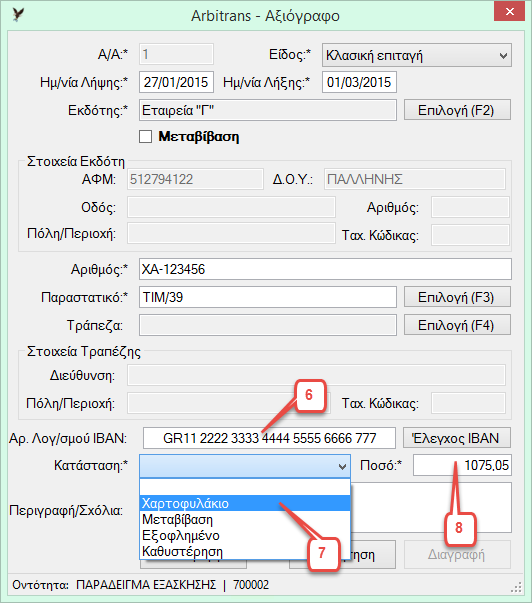Click the Επιλογή (F2) issuer button
Screen dimensions: 532x603
pyautogui.click(x=457, y=110)
